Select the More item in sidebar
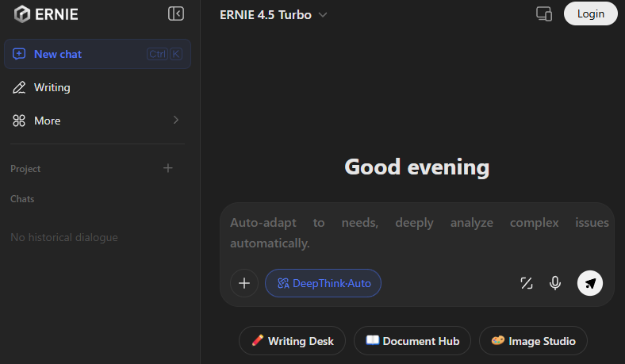The image size is (625, 364). tap(48, 121)
